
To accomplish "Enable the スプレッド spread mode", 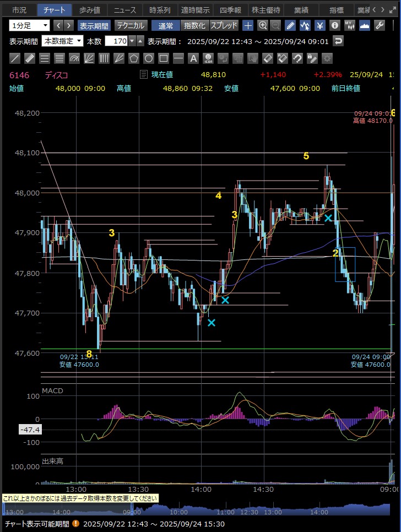I will click(x=224, y=25).
